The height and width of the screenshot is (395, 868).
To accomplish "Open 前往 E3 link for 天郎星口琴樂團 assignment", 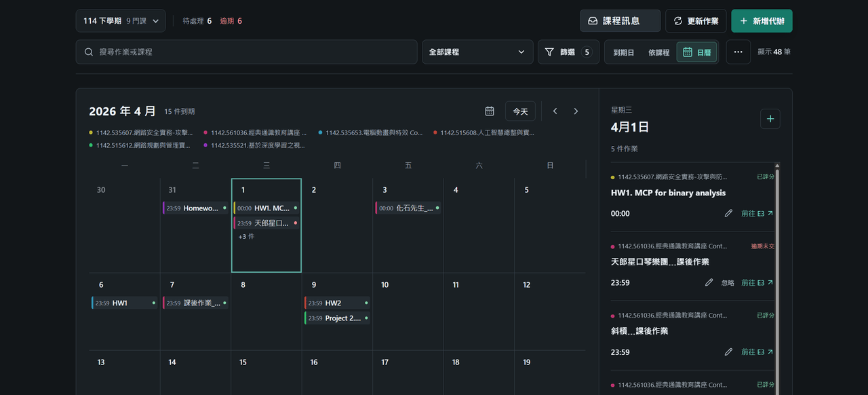I will point(757,282).
